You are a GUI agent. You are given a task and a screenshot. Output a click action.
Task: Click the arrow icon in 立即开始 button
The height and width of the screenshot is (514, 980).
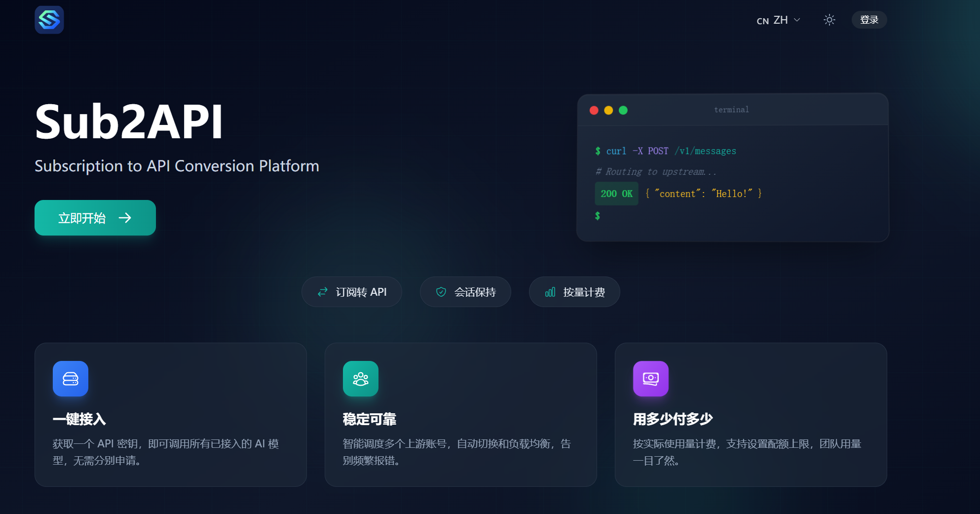point(125,218)
